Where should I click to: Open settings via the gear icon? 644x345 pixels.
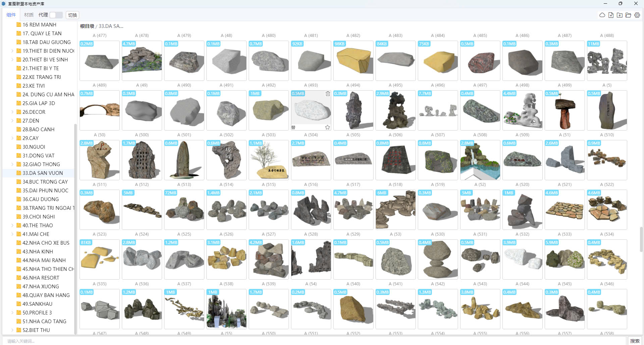(637, 15)
